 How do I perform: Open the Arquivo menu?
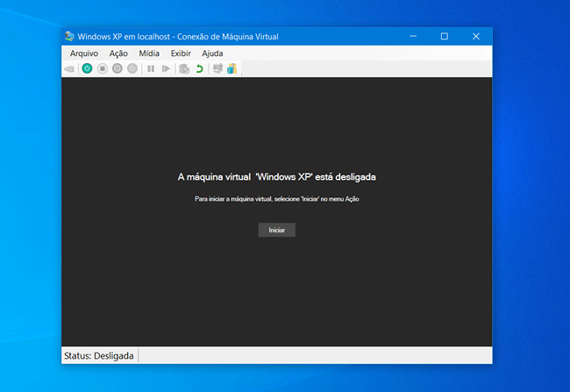[x=84, y=53]
